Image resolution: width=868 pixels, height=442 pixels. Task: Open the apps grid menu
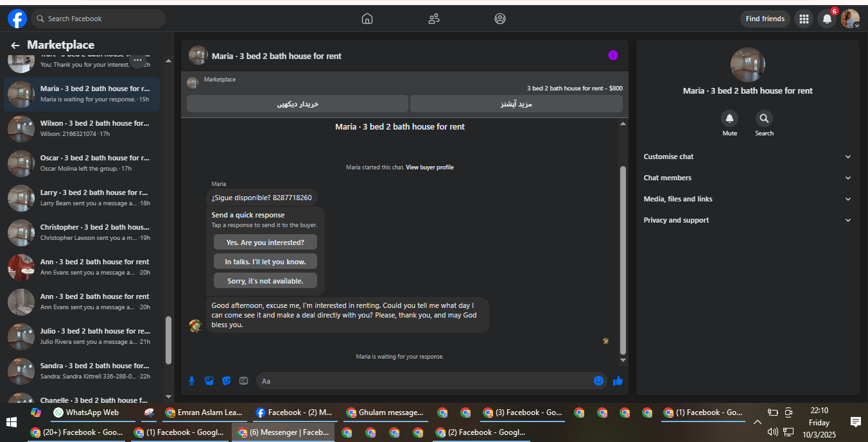pos(804,19)
